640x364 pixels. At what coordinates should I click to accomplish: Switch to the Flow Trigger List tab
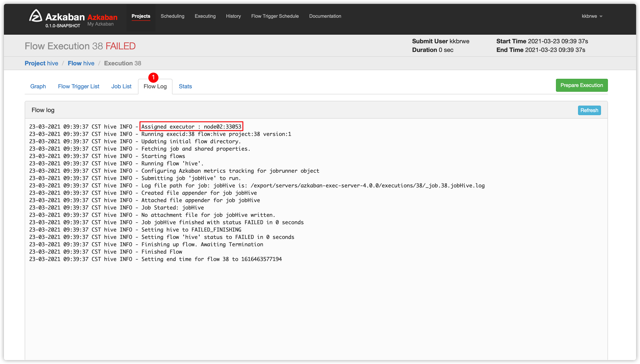tap(79, 87)
